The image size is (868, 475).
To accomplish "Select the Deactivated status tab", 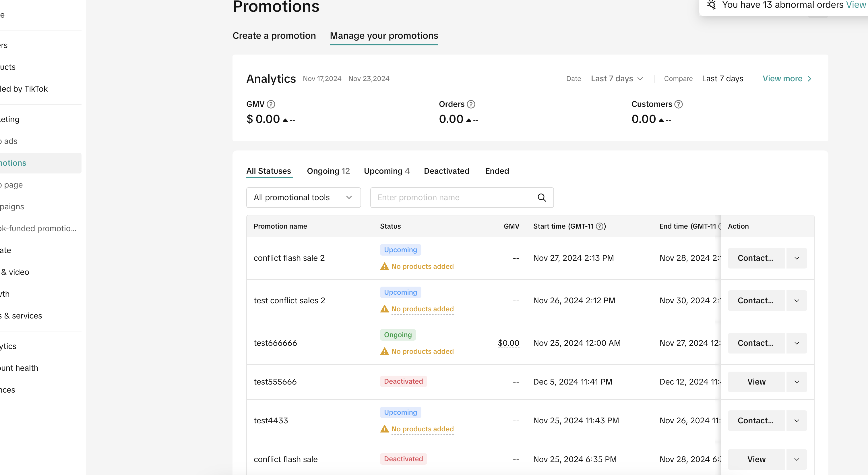I will (446, 171).
